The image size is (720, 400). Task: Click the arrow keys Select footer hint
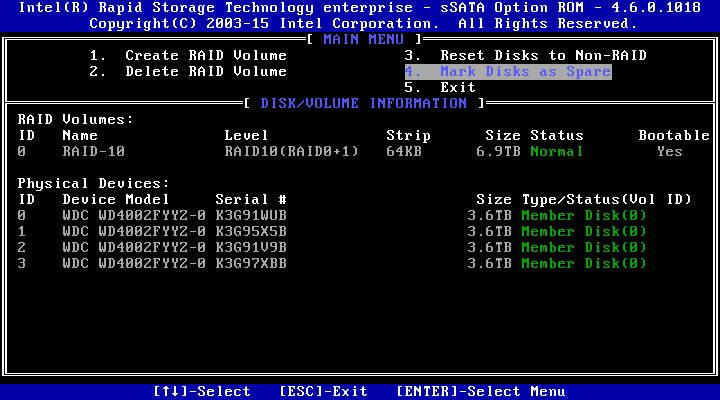point(201,391)
